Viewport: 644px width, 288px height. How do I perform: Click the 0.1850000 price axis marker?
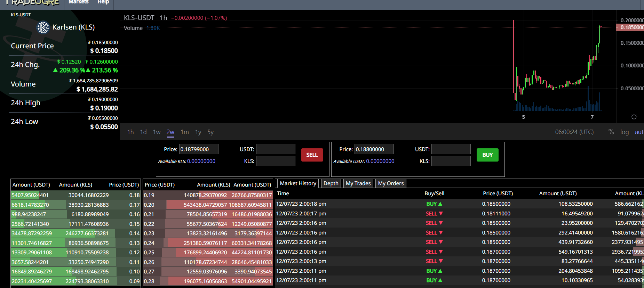(630, 27)
